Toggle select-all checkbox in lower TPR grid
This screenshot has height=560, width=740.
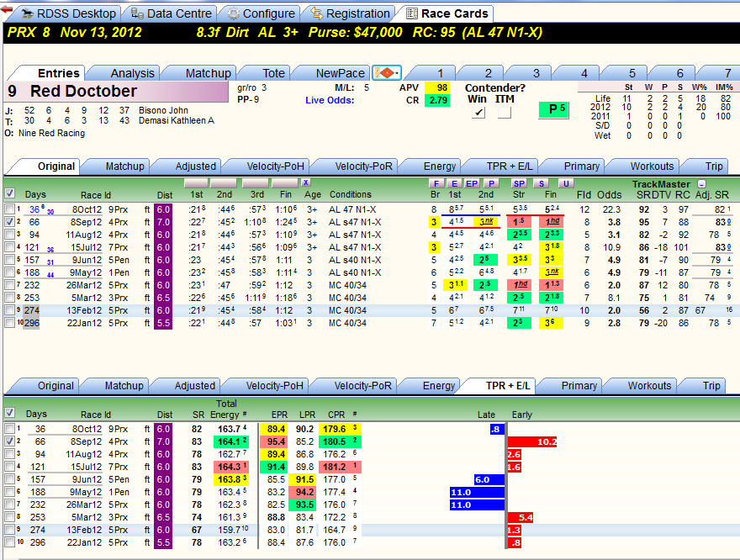coord(9,412)
